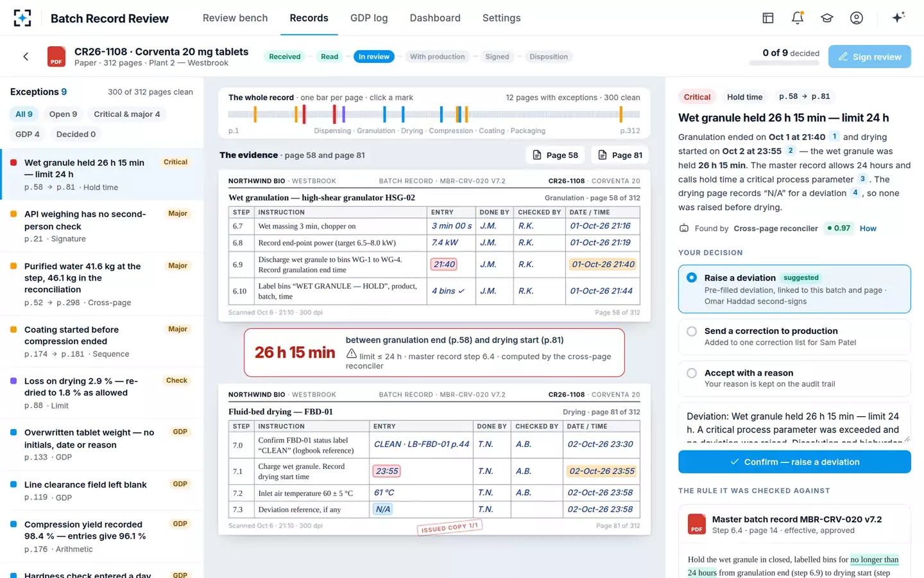
Task: Click the In review status step
Action: (374, 57)
